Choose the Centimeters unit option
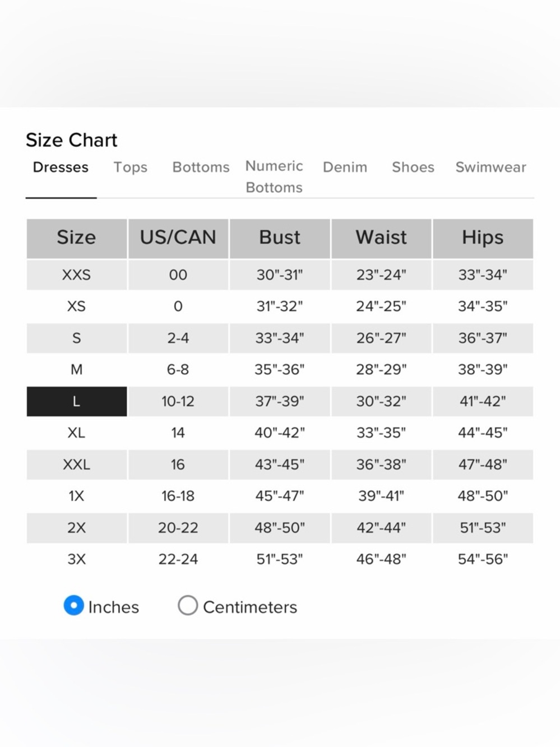 tap(188, 606)
